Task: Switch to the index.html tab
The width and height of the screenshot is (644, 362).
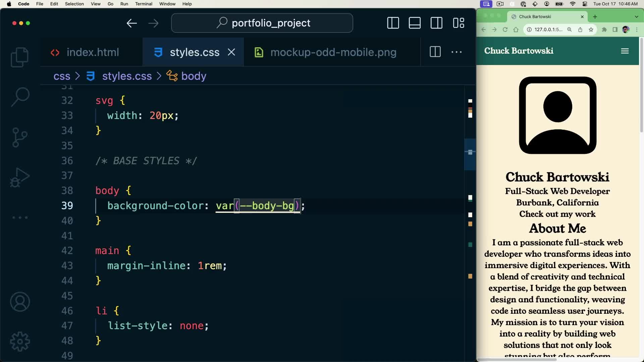Action: coord(93,52)
